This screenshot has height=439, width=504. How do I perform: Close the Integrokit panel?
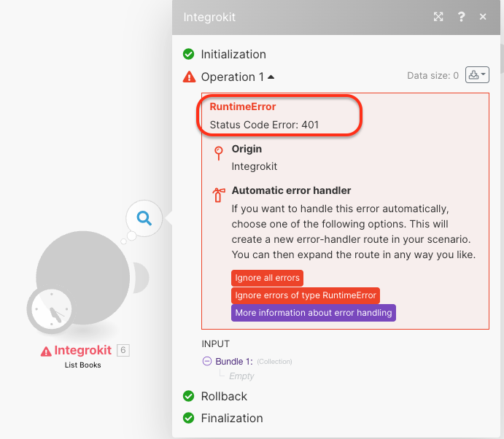[x=483, y=17]
